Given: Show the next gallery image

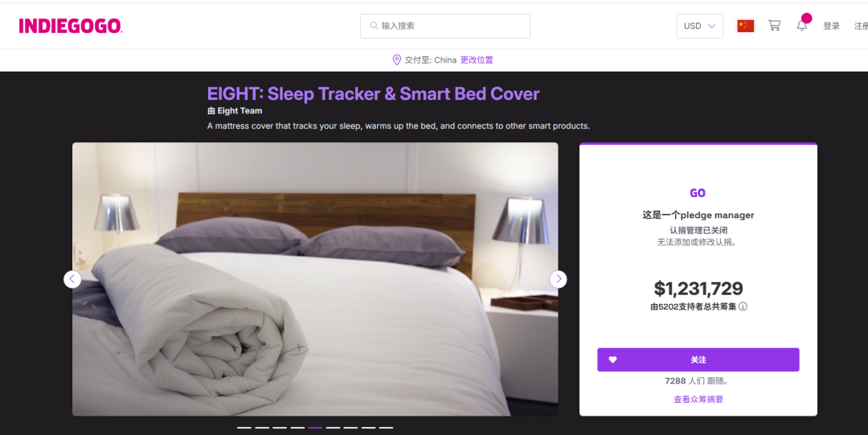Looking at the screenshot, I should point(558,279).
